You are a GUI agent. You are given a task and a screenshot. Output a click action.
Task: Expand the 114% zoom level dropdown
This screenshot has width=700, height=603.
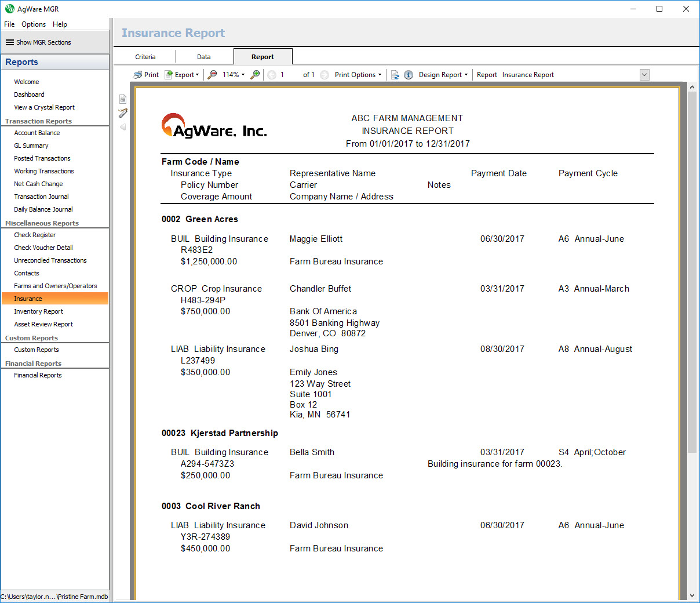234,75
